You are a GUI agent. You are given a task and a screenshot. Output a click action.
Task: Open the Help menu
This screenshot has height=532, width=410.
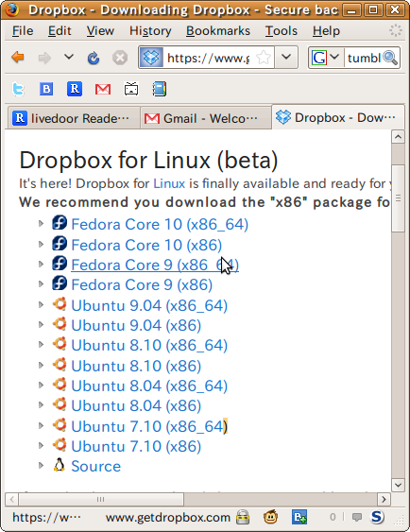[326, 31]
